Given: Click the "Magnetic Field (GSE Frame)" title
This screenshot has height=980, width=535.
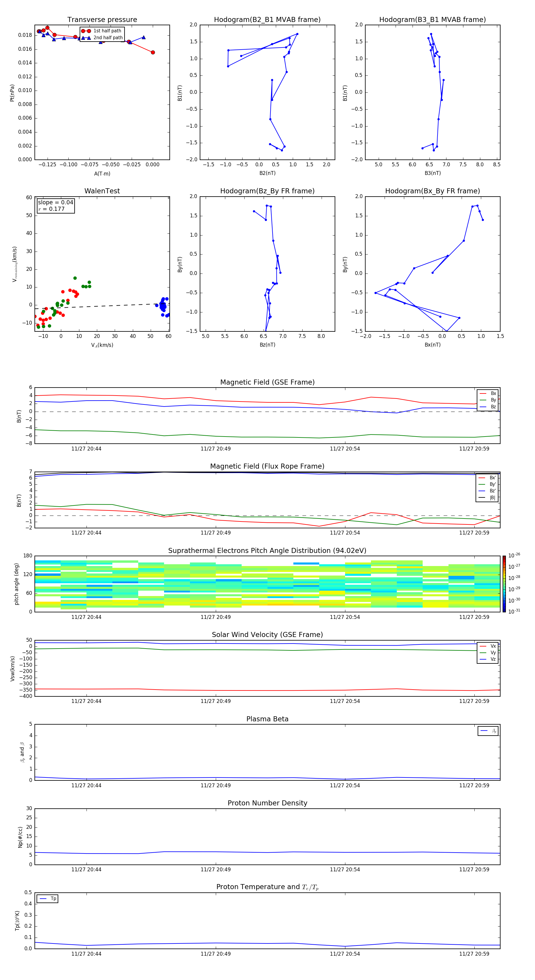Looking at the screenshot, I should click(x=267, y=382).
